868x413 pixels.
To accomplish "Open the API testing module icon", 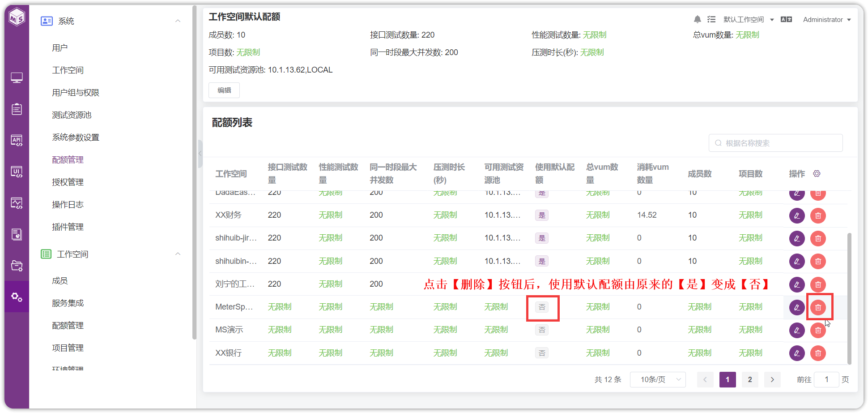I will pos(17,140).
